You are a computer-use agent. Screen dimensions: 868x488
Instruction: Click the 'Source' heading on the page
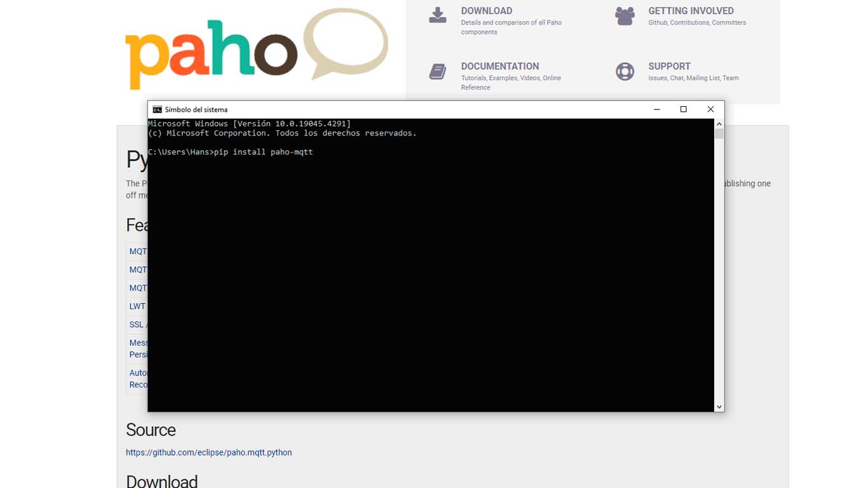[x=151, y=430]
